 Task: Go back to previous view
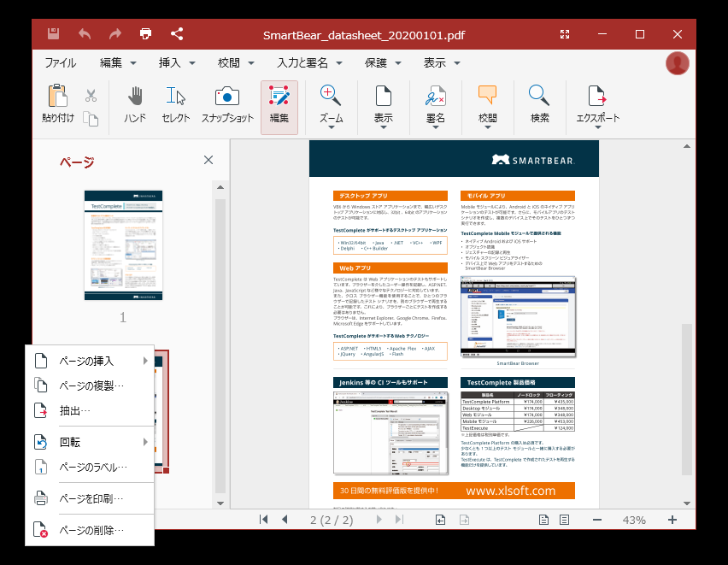point(440,520)
